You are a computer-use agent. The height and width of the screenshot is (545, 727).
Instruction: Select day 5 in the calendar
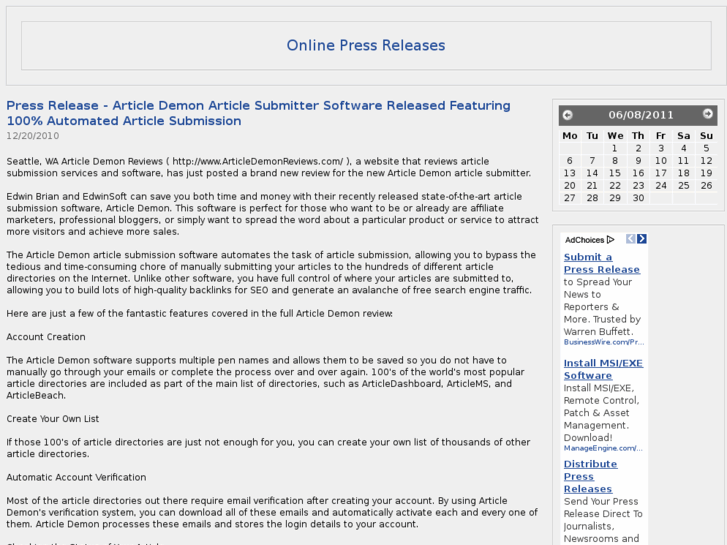coord(706,148)
